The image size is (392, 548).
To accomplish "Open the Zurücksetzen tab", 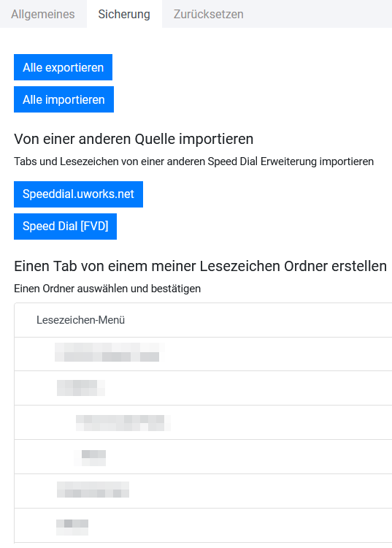I will (x=208, y=14).
